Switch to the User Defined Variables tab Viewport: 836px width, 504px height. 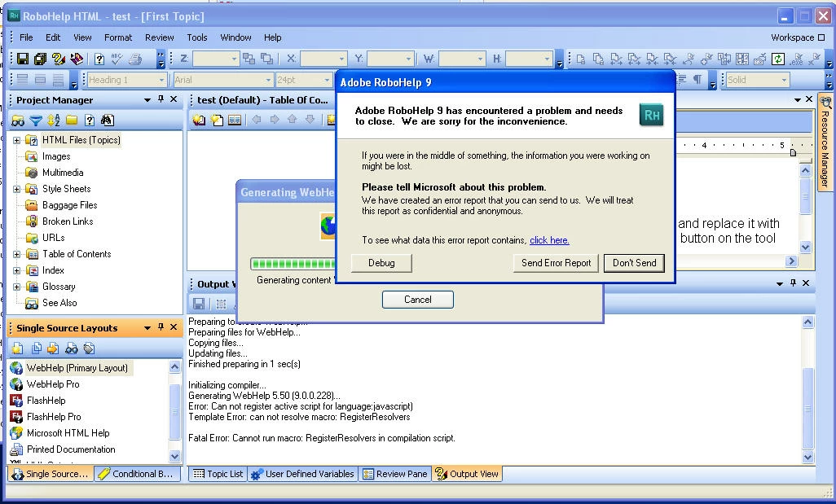(x=302, y=474)
